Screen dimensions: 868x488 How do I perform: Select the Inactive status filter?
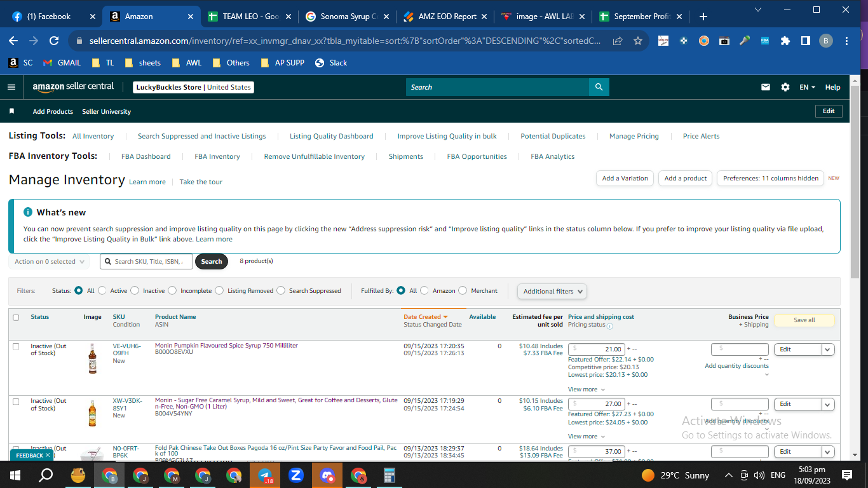[x=135, y=290]
